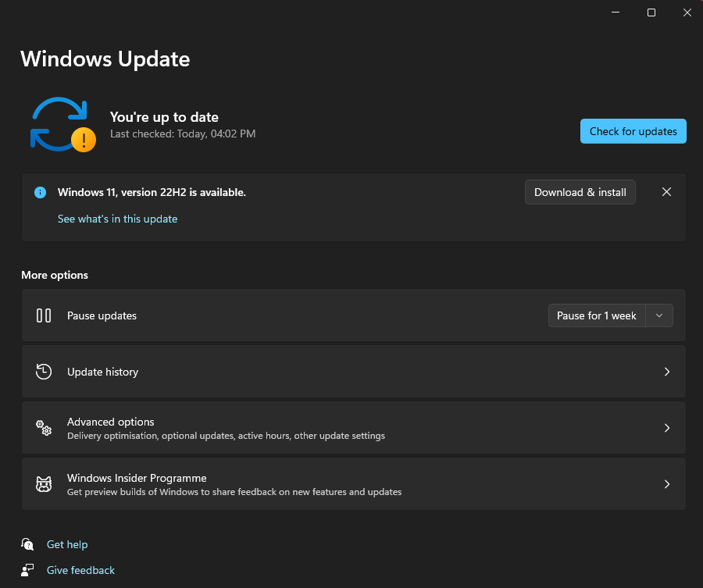Pause updates for 1 week

[596, 315]
